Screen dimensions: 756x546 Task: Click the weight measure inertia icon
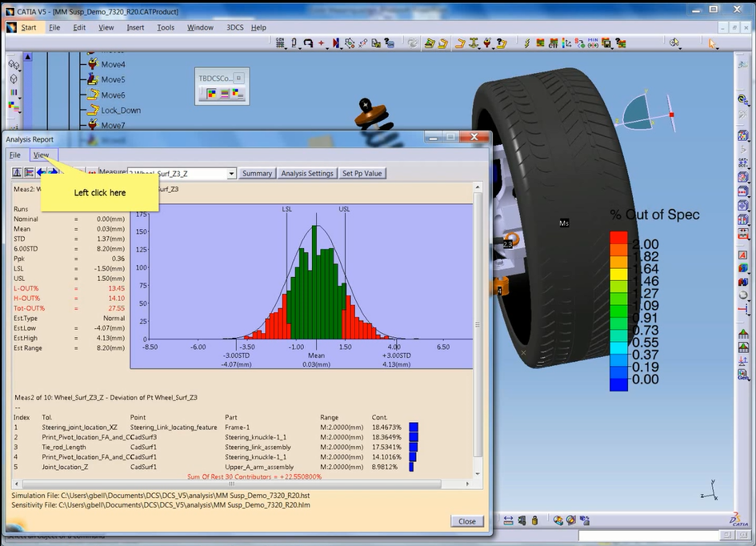click(x=535, y=520)
